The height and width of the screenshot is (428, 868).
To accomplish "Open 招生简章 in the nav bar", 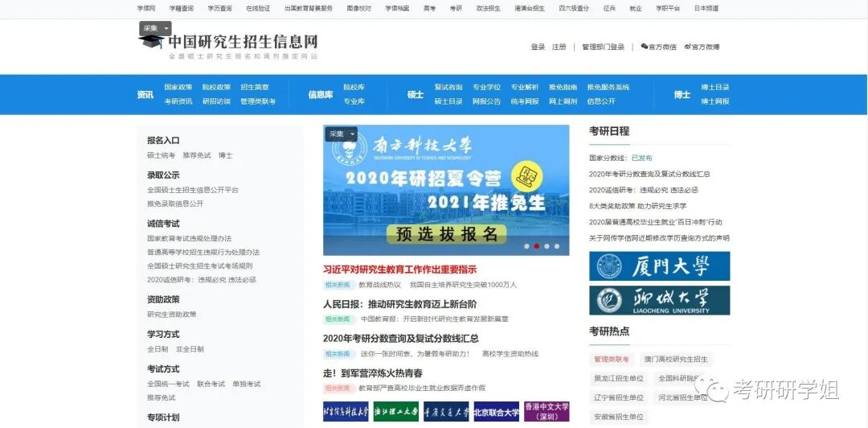I will pos(255,87).
